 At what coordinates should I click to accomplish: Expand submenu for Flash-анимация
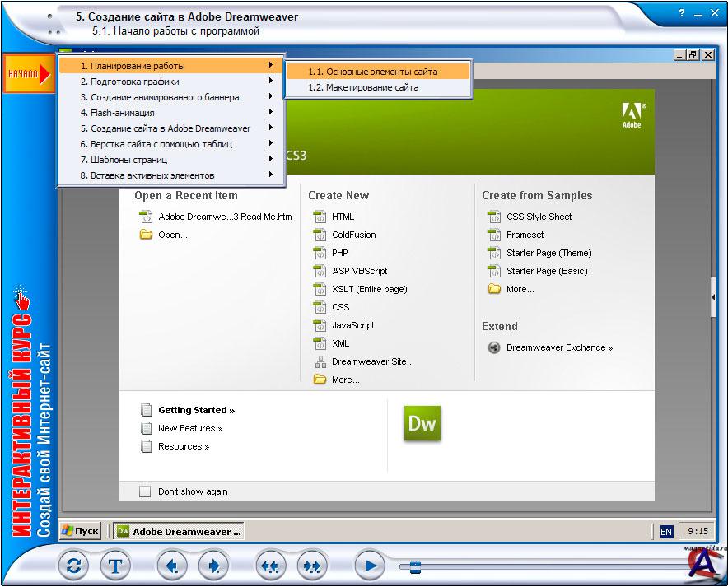click(x=270, y=113)
